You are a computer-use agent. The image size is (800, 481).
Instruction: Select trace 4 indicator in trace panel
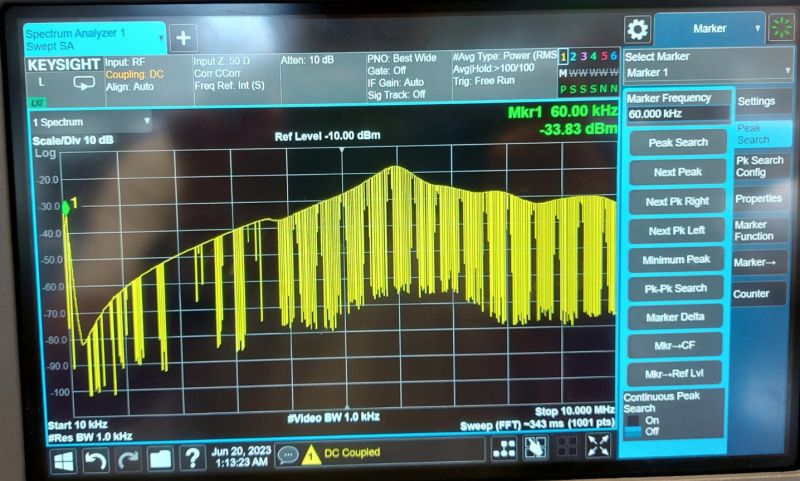(x=593, y=56)
